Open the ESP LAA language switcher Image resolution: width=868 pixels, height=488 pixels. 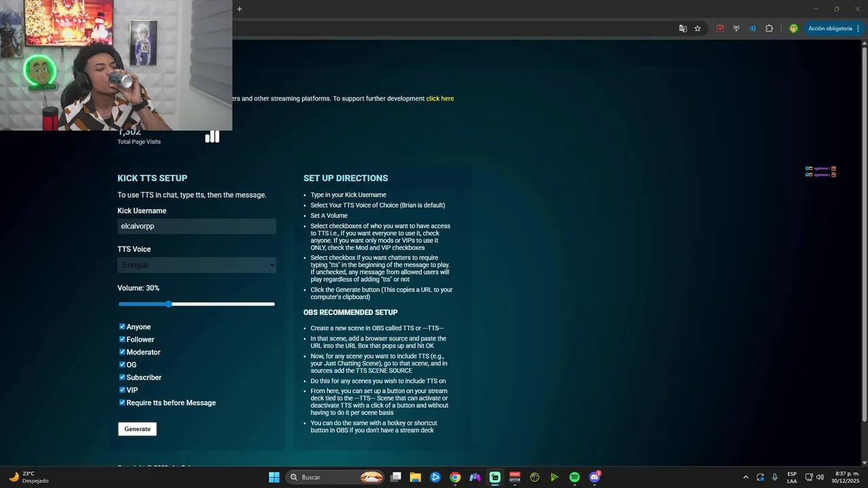(x=792, y=477)
